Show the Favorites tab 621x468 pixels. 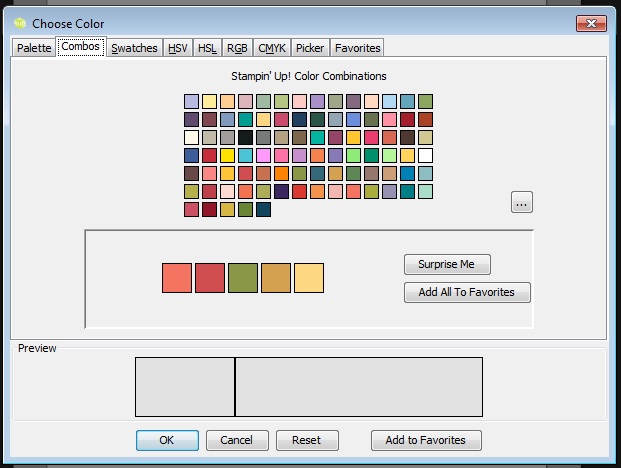(357, 48)
